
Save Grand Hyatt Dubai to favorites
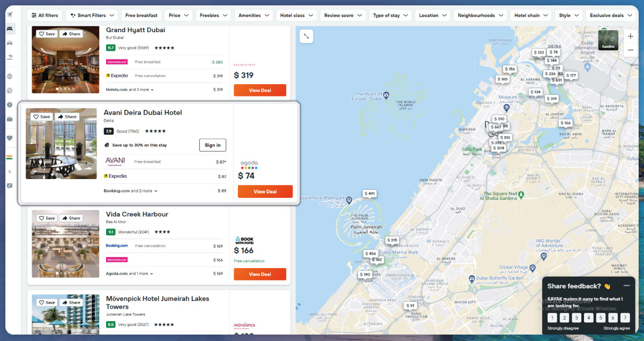click(47, 34)
